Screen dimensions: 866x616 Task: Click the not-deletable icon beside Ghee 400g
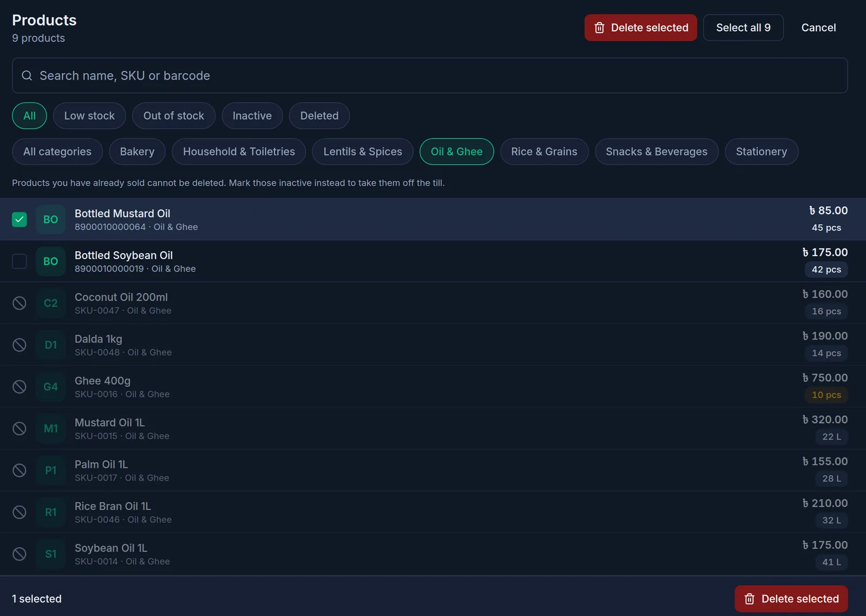(x=19, y=386)
